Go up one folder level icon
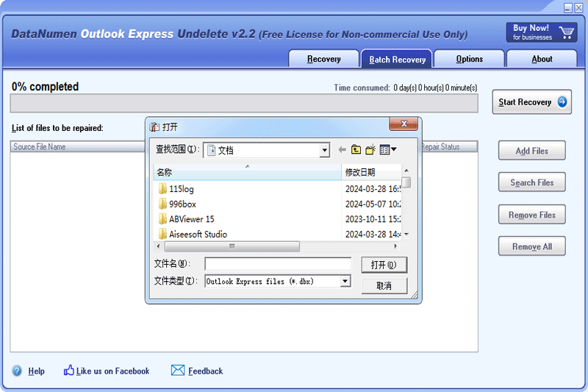Screen dimensions: 588x392 tap(356, 150)
